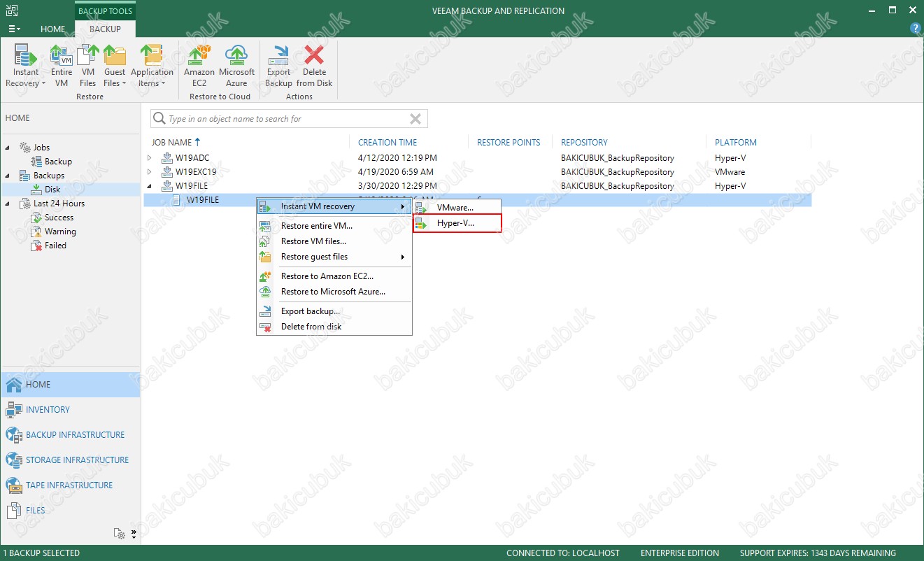
Task: Collapse the Backups tree node
Action: click(8, 176)
